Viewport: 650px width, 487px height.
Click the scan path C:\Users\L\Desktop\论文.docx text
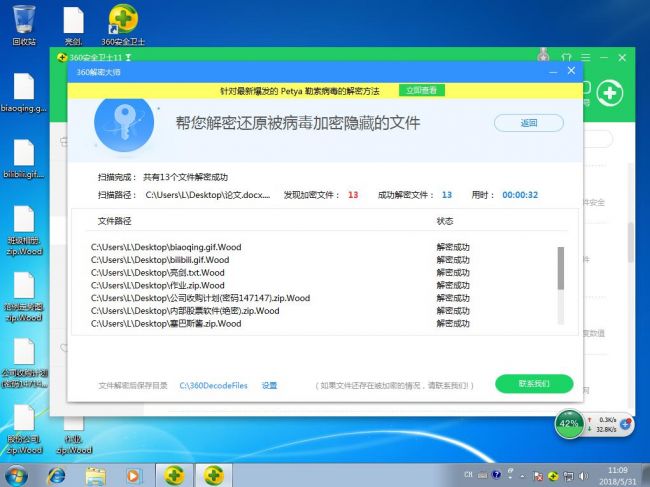(208, 195)
